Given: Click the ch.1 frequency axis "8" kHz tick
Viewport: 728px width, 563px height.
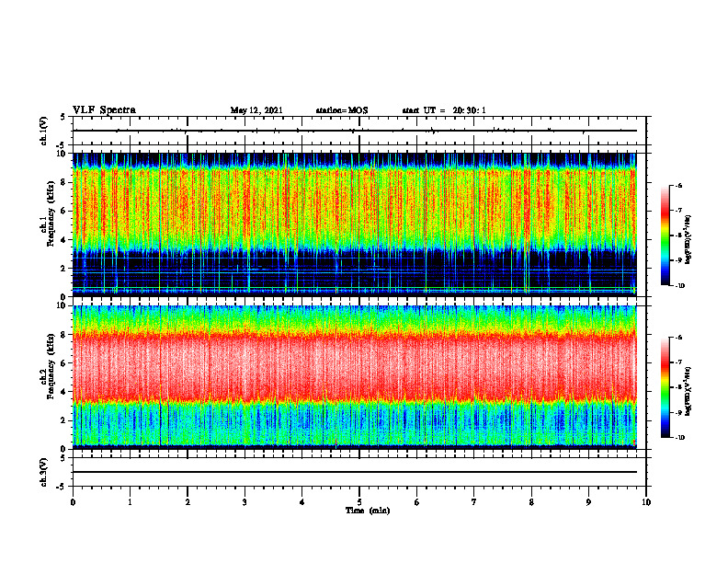Looking at the screenshot, I should (x=64, y=182).
